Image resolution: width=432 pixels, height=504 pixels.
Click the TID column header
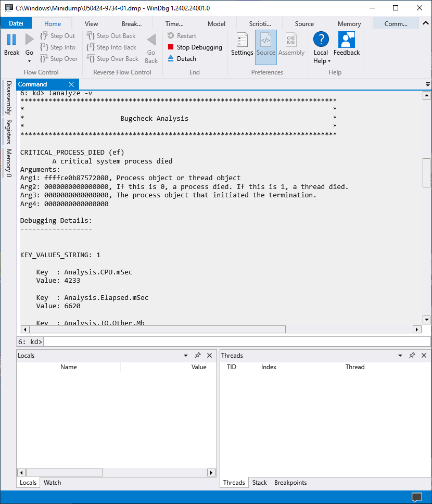pyautogui.click(x=232, y=367)
